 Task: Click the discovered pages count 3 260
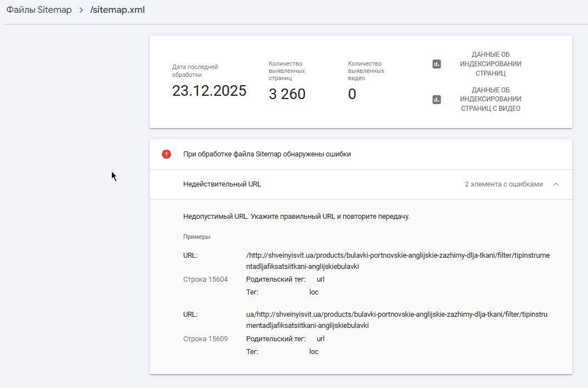point(287,94)
